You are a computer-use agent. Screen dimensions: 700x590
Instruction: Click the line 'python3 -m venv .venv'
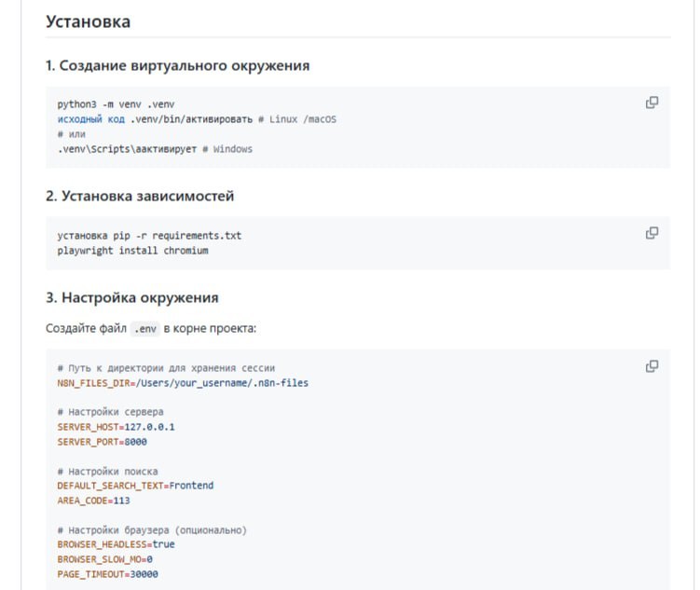point(116,104)
